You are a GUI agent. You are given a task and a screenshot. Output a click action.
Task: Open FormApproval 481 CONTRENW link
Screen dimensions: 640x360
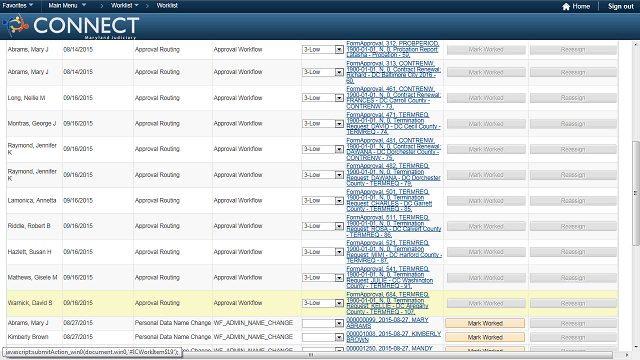click(393, 149)
